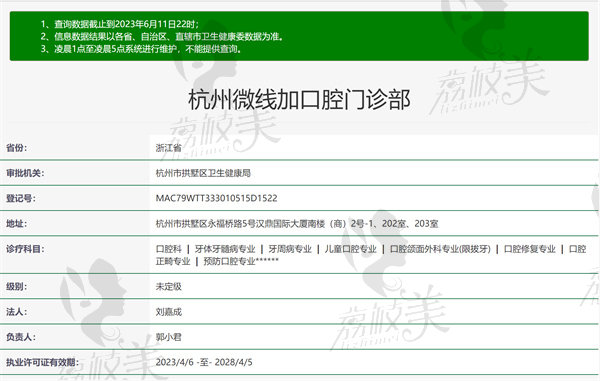Select the 执业许可证有效期 label

point(42,362)
